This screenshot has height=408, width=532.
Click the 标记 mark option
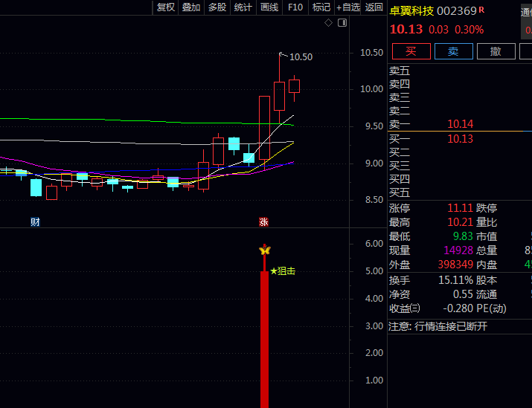(321, 7)
